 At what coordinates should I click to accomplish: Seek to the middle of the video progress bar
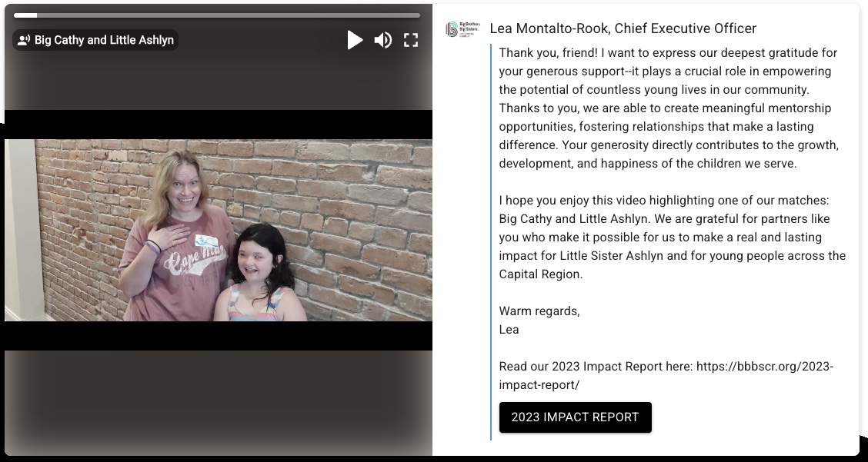pos(217,15)
